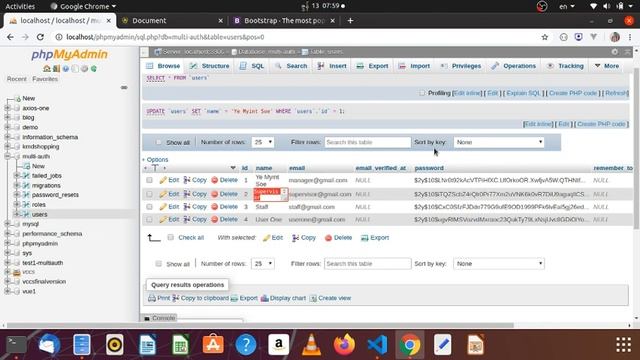
Task: Select checkbox for row id 1
Action: pyautogui.click(x=149, y=180)
